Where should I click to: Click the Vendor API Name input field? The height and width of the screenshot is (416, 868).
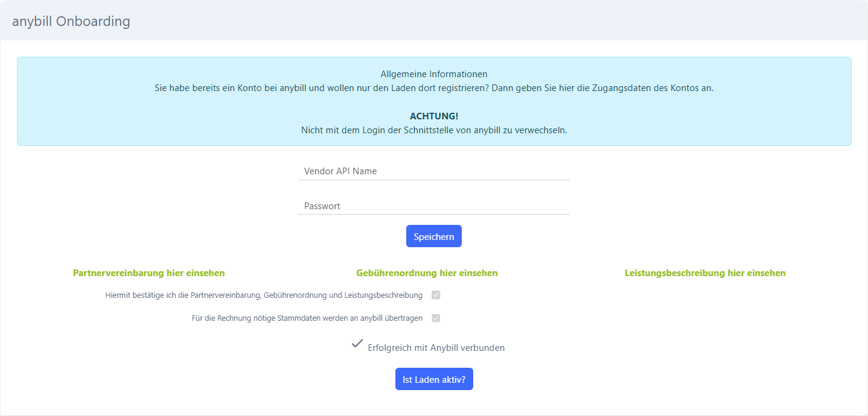point(434,171)
